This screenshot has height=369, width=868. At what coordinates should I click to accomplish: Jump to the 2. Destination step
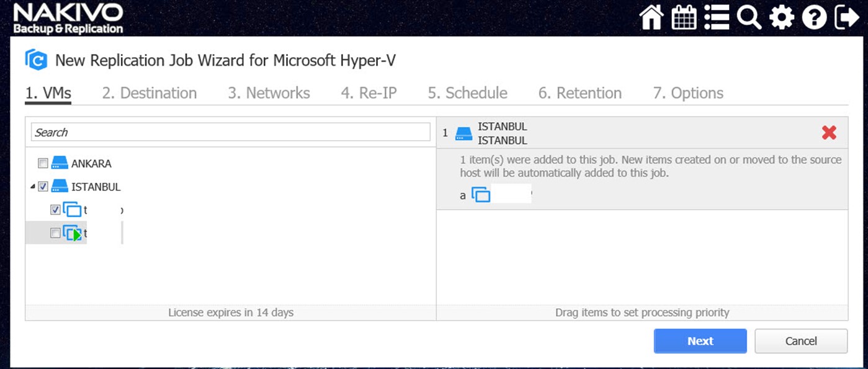(x=150, y=93)
